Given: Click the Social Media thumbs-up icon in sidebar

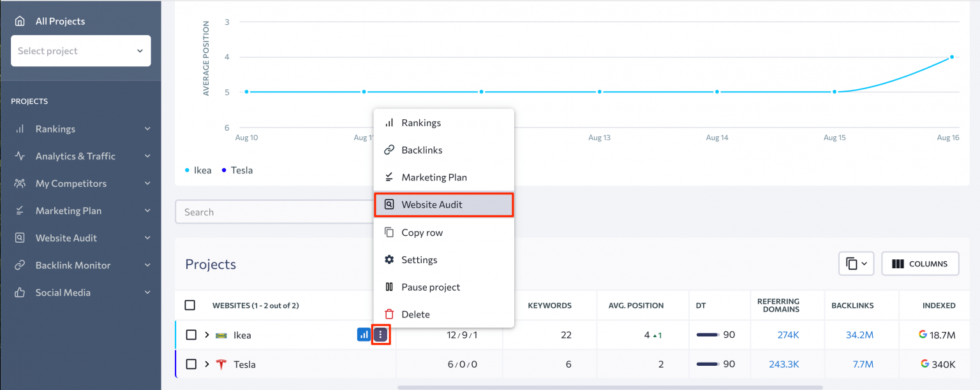Looking at the screenshot, I should 20,292.
